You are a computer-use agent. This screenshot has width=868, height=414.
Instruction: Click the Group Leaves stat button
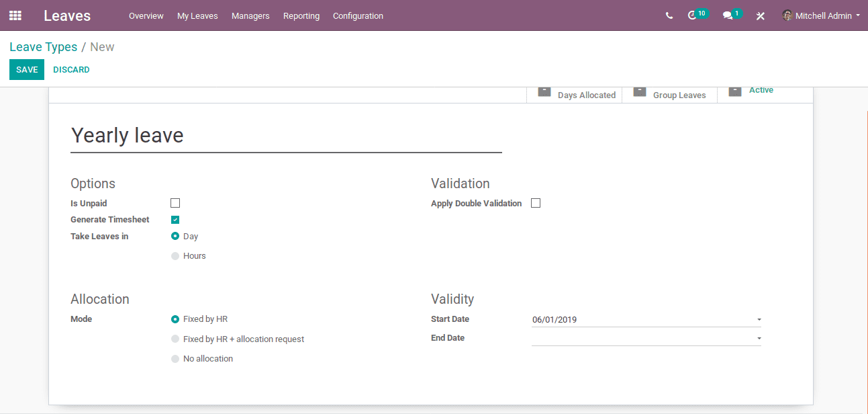670,95
